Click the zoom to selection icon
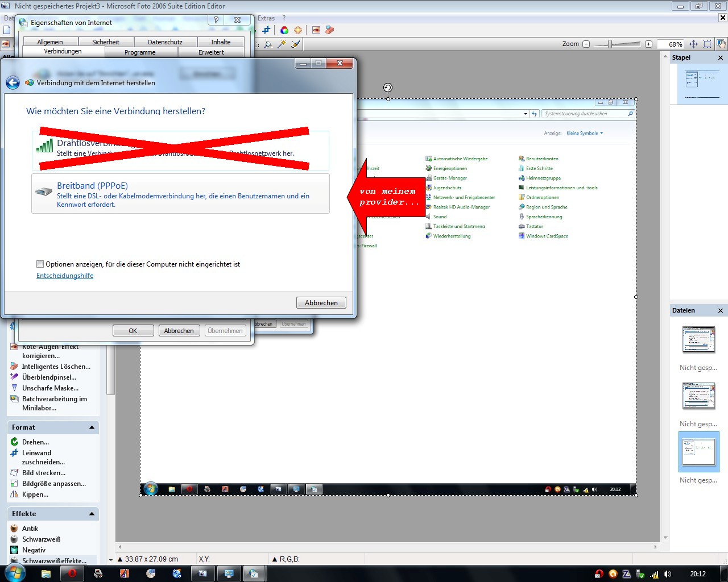The width and height of the screenshot is (728, 582). click(707, 44)
